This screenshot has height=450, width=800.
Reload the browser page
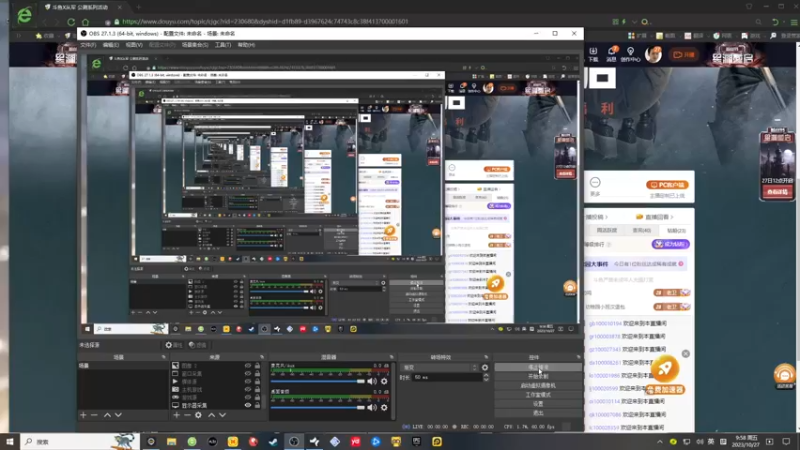tap(71, 22)
